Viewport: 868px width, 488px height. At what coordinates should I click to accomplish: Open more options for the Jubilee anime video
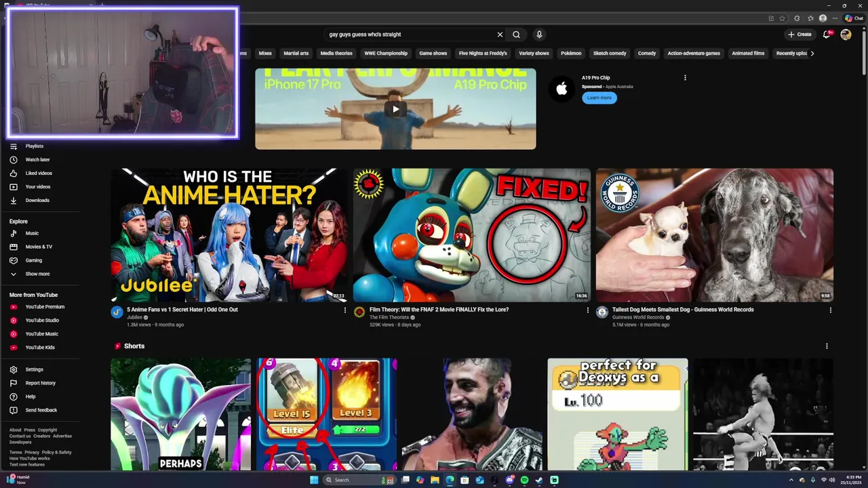[344, 310]
